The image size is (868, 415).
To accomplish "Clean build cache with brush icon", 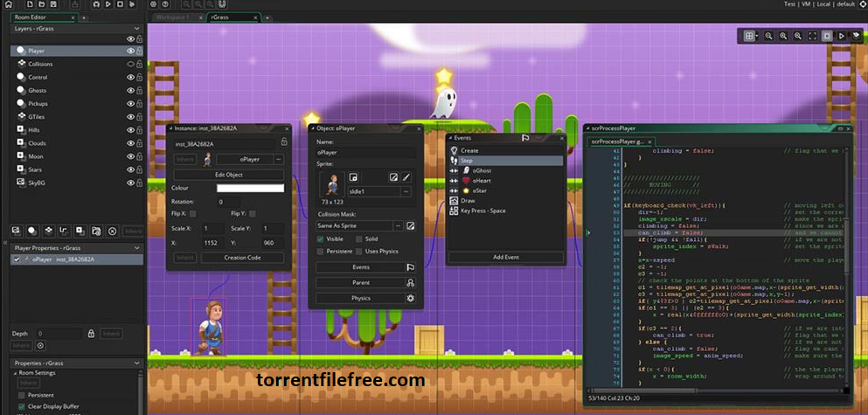I will point(132,4).
